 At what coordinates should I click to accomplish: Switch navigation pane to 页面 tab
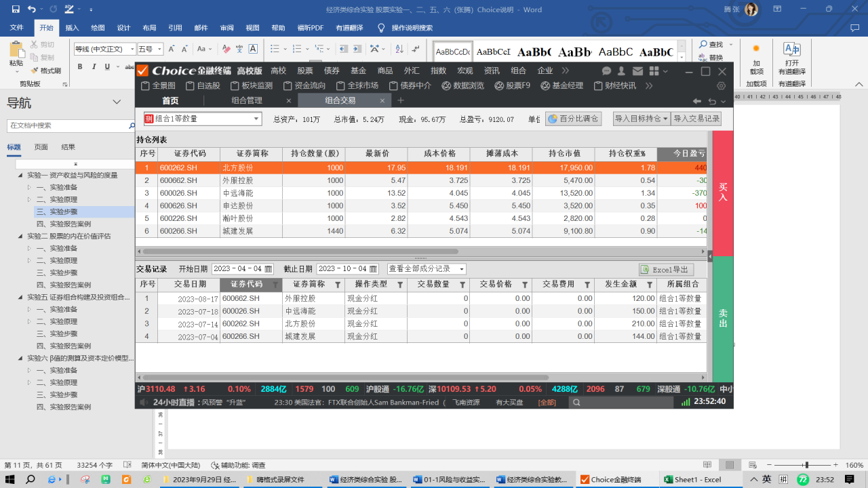coord(41,147)
